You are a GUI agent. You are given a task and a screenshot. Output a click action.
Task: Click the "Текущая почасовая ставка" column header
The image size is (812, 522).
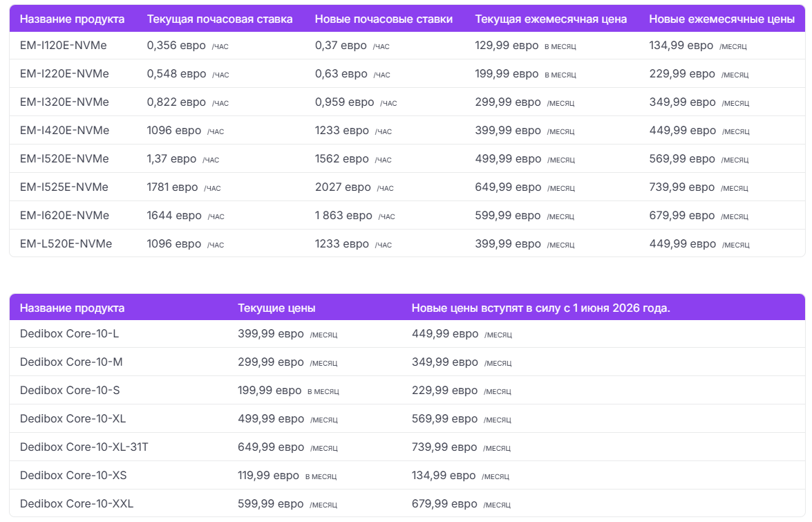[x=220, y=19]
